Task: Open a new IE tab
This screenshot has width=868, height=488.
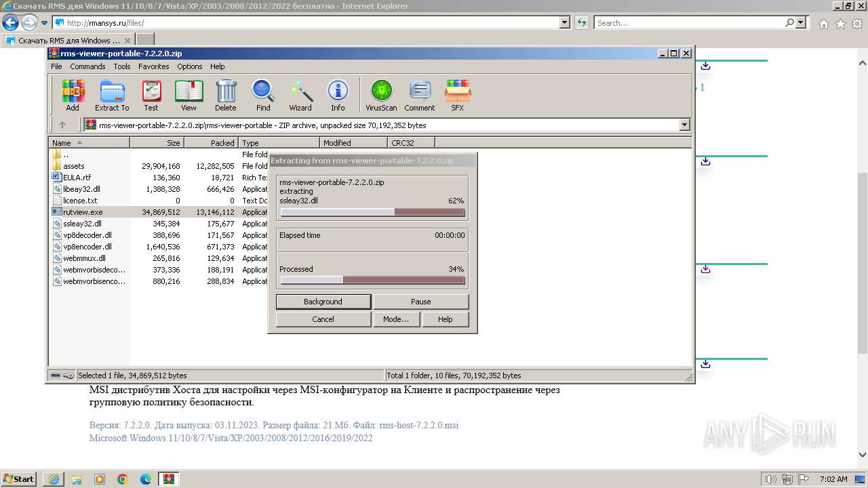Action: (145, 40)
